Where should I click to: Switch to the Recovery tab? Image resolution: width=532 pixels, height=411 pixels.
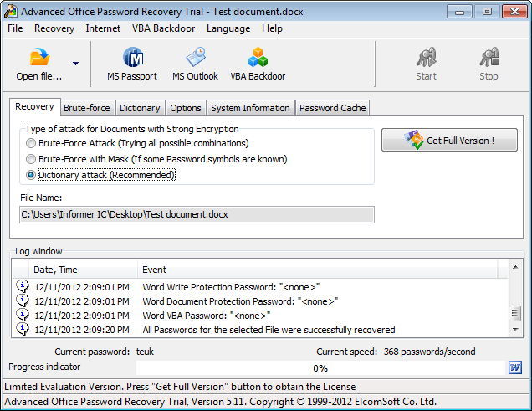coord(35,107)
